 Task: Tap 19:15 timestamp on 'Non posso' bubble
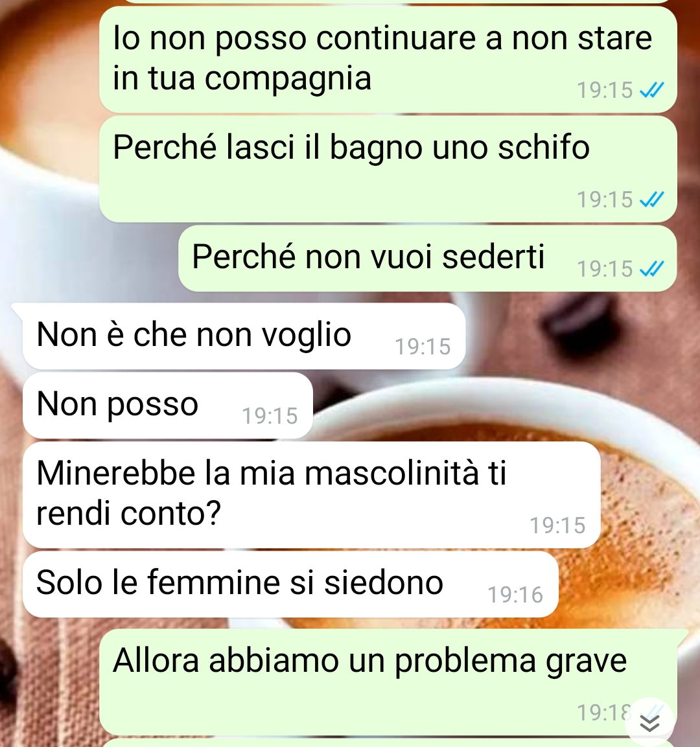pyautogui.click(x=270, y=416)
